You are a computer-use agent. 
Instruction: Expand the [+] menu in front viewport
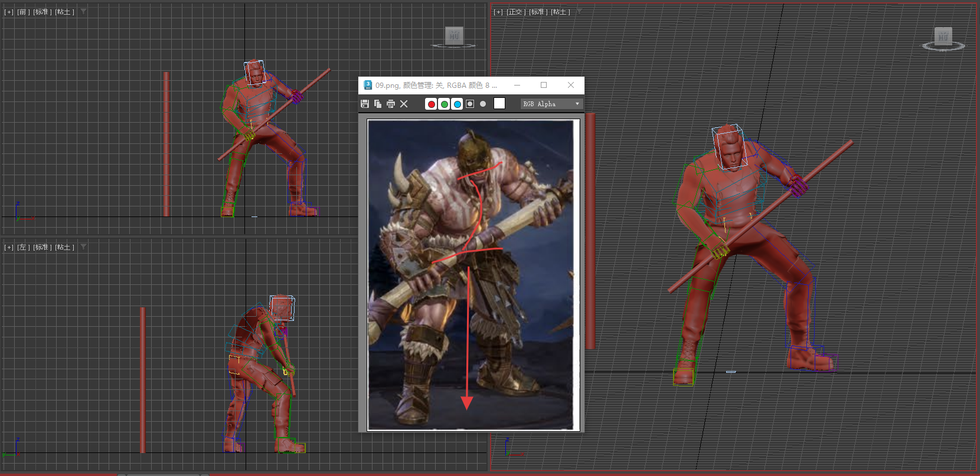[x=8, y=12]
